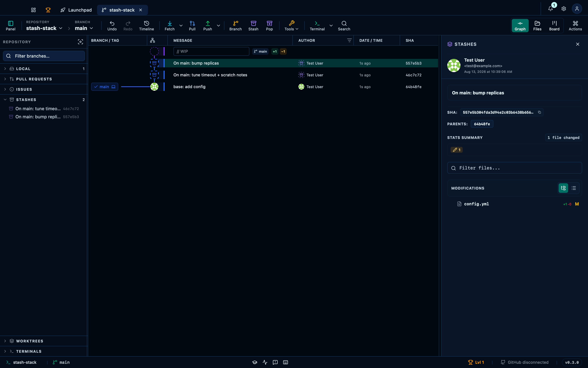This screenshot has height=368, width=588.
Task: Expand the WORKTREES section
Action: [x=44, y=341]
